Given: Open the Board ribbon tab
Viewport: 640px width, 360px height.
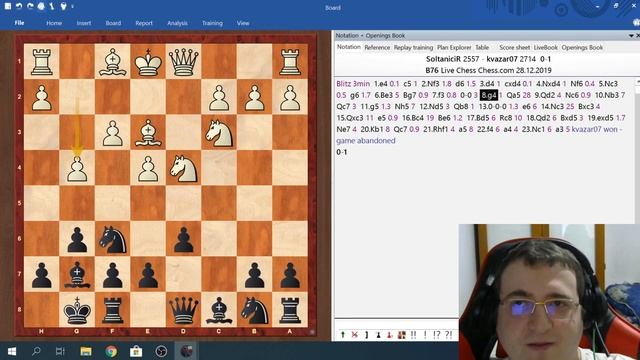Looking at the screenshot, I should point(113,23).
